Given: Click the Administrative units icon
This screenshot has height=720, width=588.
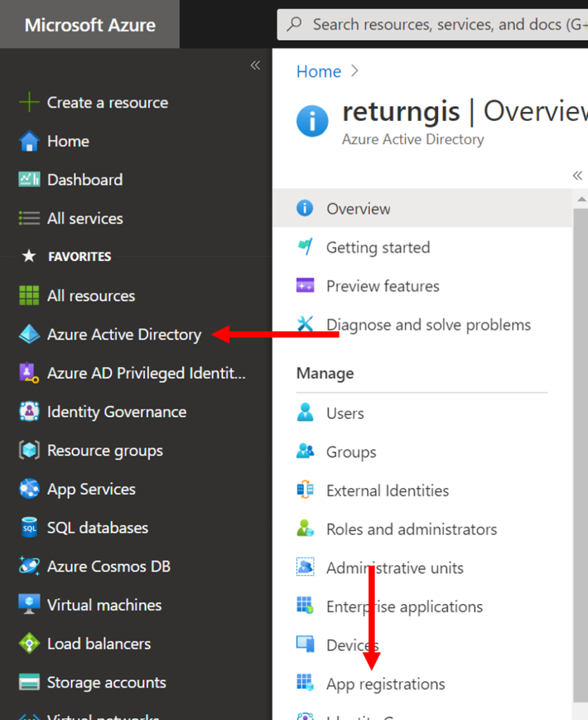Looking at the screenshot, I should (x=305, y=567).
